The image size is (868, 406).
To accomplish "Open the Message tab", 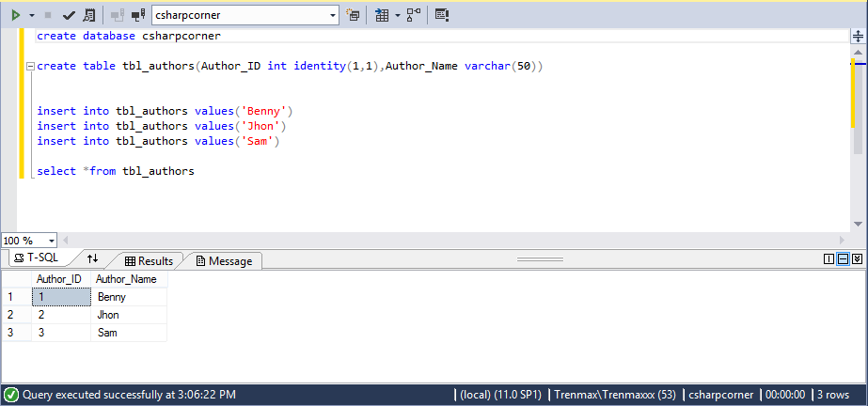I will (224, 261).
